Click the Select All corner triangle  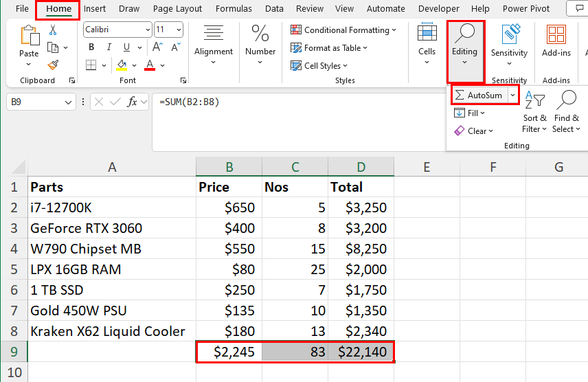coord(18,167)
